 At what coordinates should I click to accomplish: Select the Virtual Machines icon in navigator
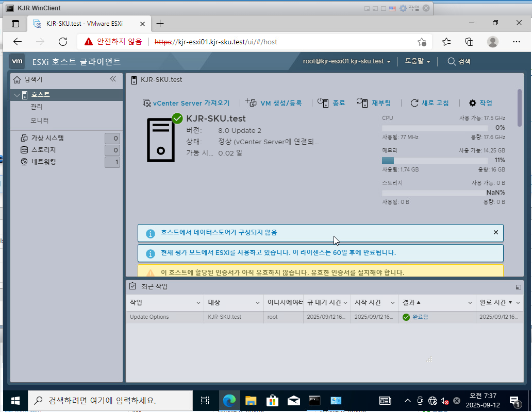(24, 138)
